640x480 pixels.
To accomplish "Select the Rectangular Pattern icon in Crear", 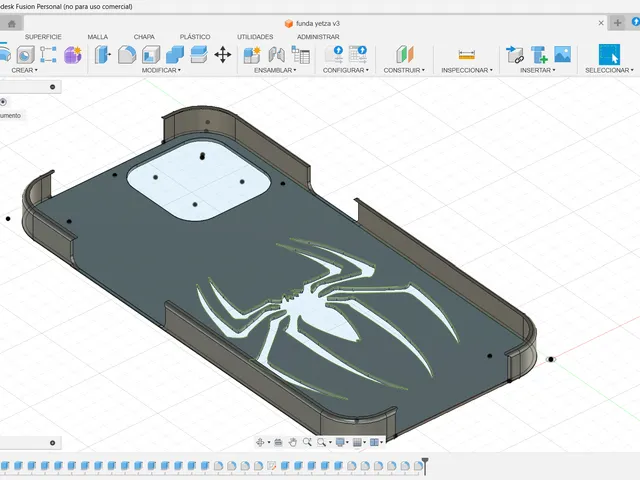I will click(x=48, y=55).
